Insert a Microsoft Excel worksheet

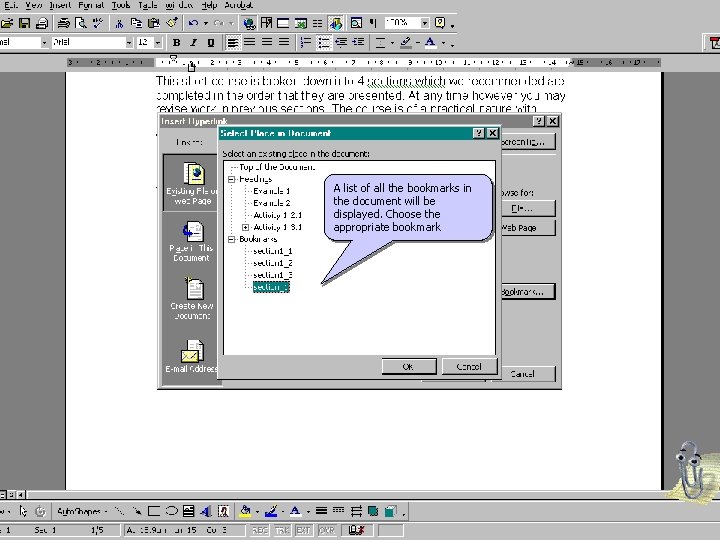pos(301,23)
